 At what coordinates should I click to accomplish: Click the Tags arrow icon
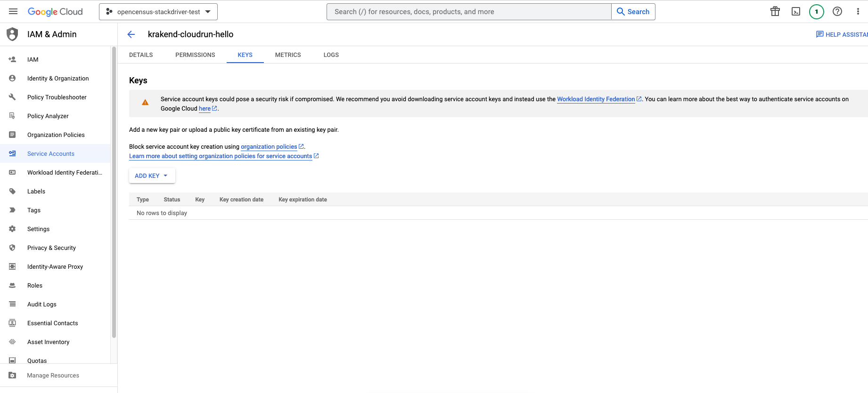[12, 210]
